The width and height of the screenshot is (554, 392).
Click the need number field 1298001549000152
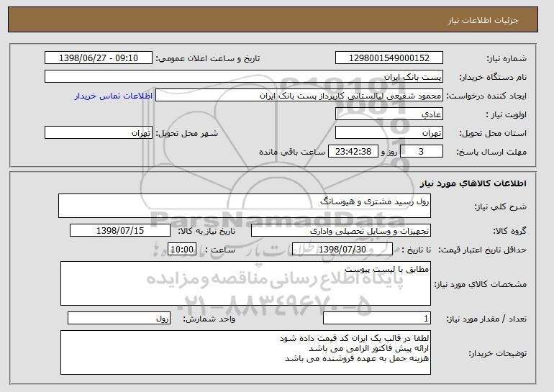coord(389,58)
